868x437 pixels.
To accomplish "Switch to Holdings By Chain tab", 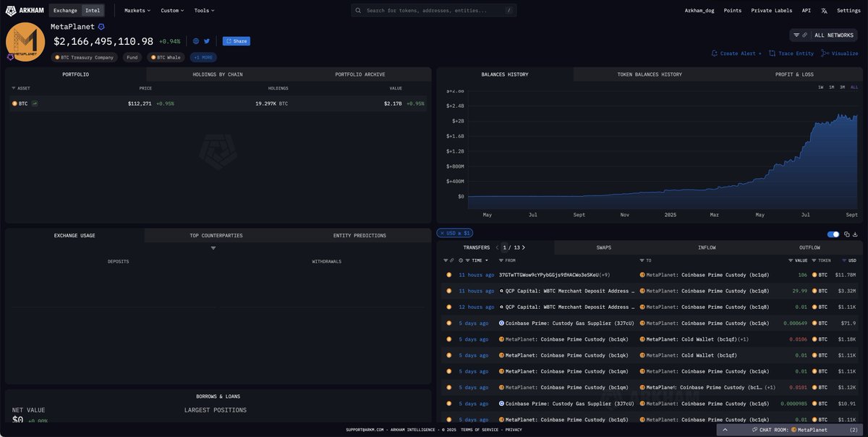I will click(217, 75).
